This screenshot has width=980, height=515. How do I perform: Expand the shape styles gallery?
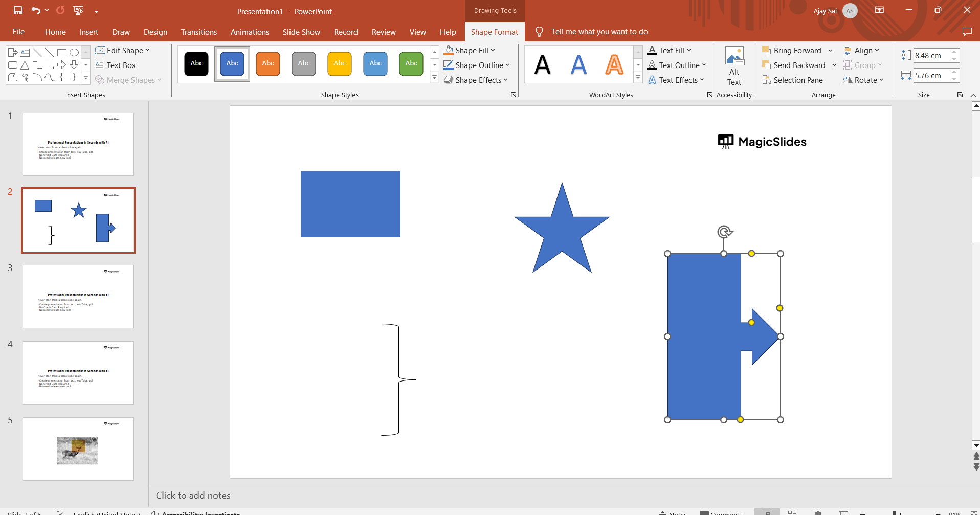pos(434,78)
